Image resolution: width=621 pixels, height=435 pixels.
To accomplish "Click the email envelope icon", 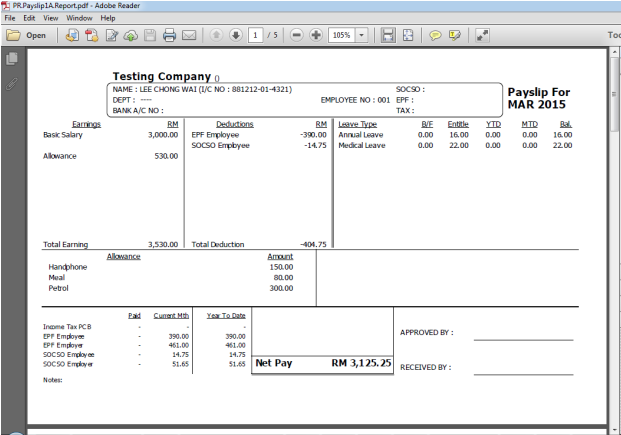I will 189,35.
